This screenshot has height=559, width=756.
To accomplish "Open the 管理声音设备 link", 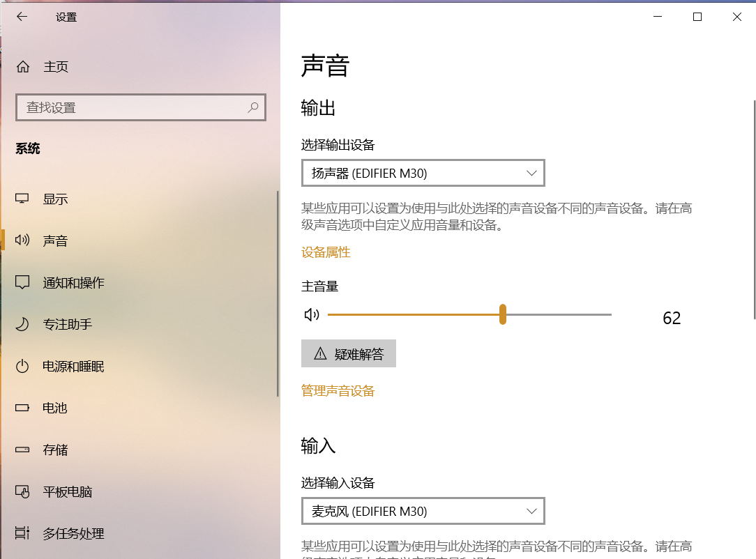I will tap(338, 390).
